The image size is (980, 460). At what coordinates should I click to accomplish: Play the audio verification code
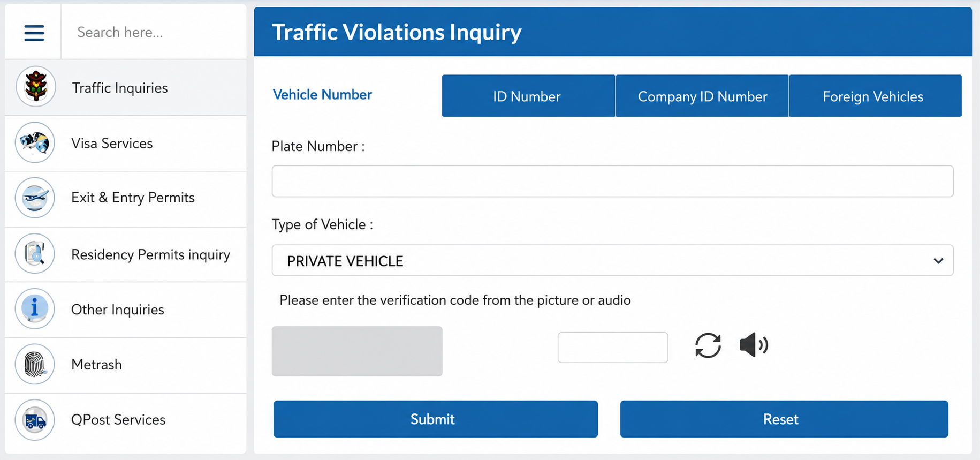[x=754, y=344]
